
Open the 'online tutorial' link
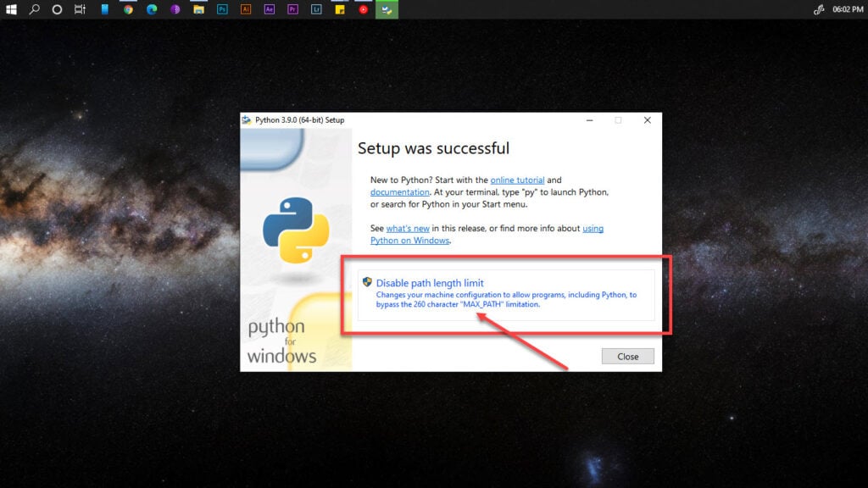(517, 180)
